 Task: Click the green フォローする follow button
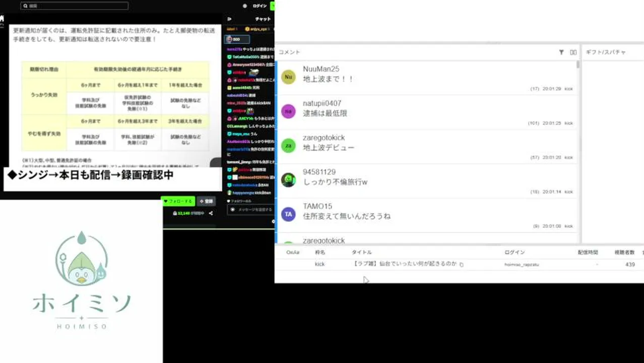(178, 201)
